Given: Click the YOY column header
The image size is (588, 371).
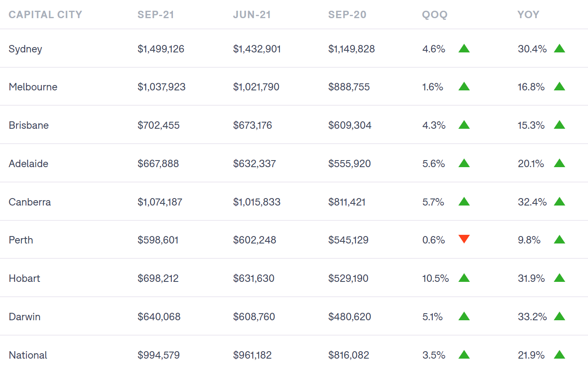Looking at the screenshot, I should 528,15.
